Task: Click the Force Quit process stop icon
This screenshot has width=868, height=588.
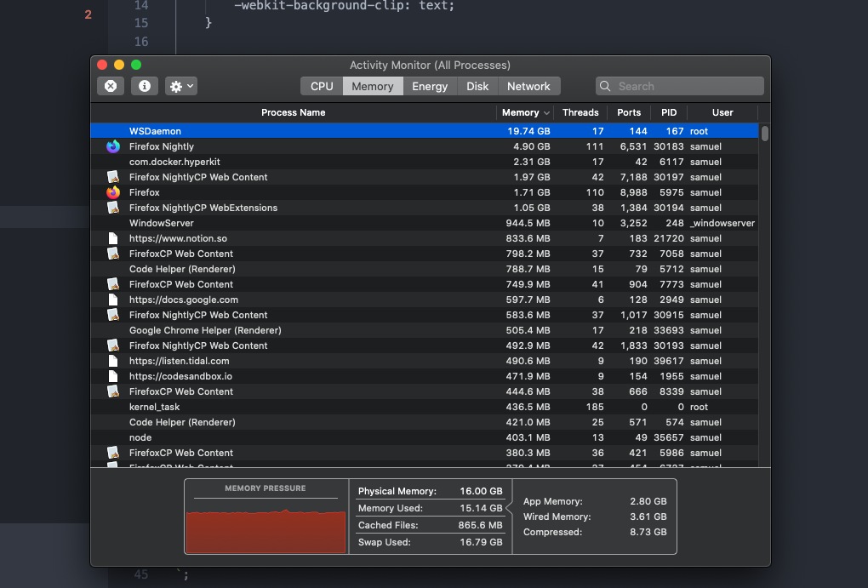Action: point(111,86)
